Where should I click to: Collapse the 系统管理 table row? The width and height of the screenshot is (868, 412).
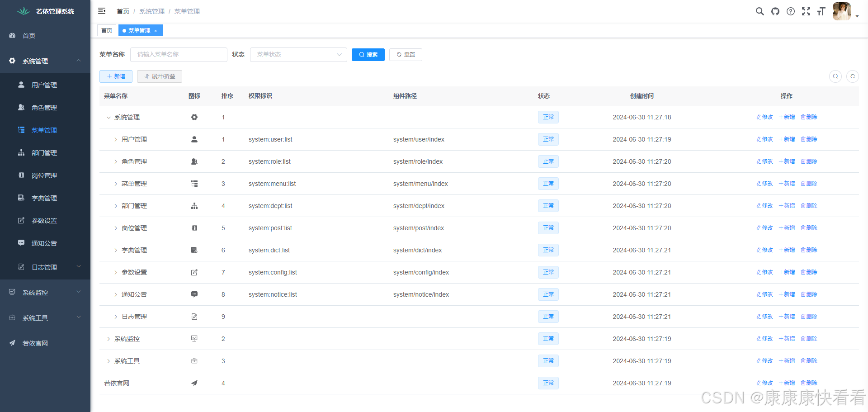pyautogui.click(x=108, y=118)
